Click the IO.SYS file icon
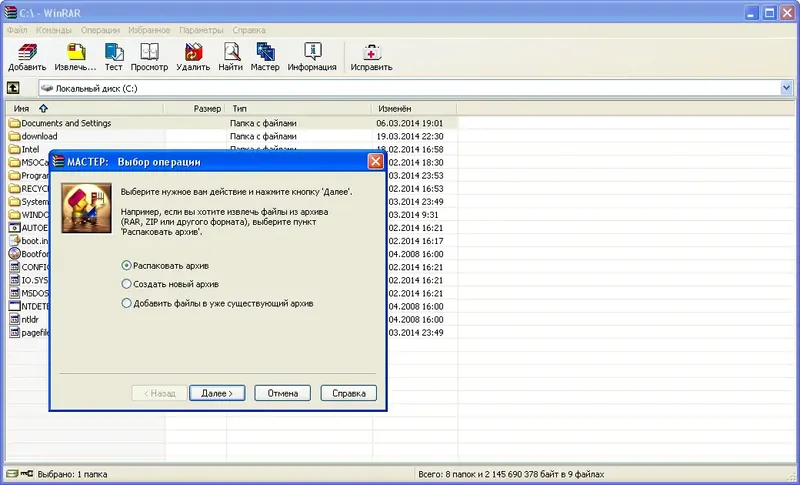This screenshot has height=485, width=800. click(14, 280)
